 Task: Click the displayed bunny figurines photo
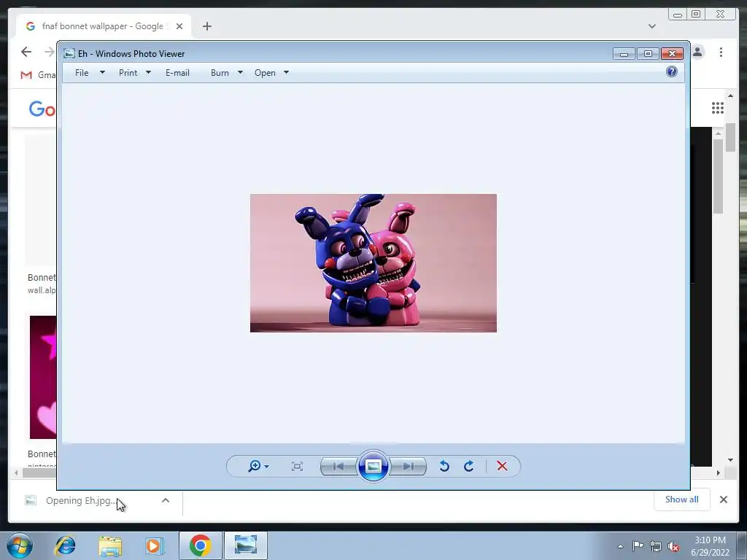(373, 262)
